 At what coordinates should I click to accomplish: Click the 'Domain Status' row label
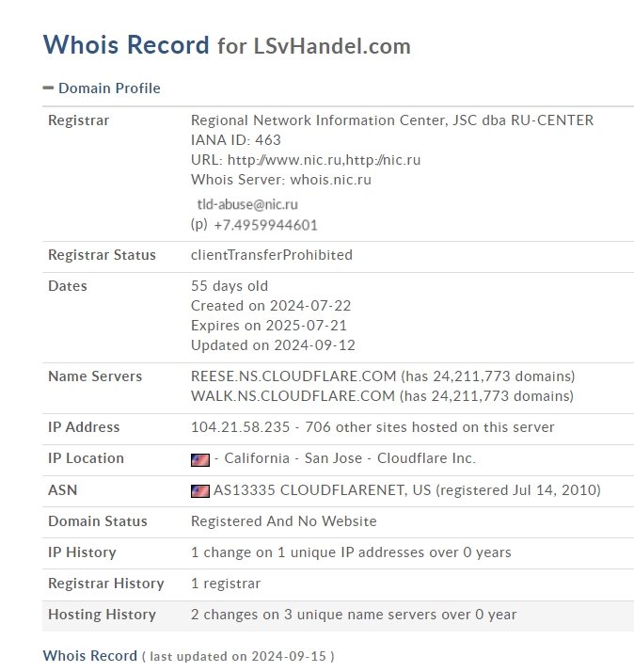[x=98, y=521]
